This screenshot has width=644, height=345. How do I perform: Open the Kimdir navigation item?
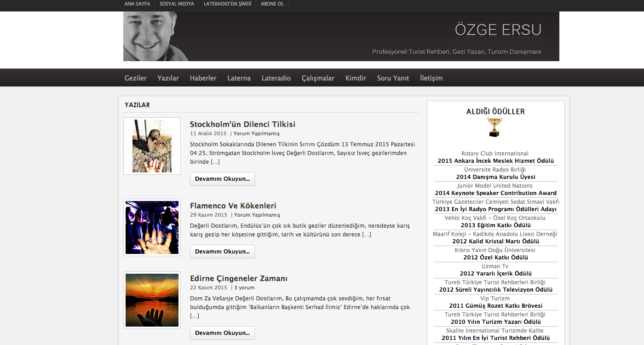[356, 78]
